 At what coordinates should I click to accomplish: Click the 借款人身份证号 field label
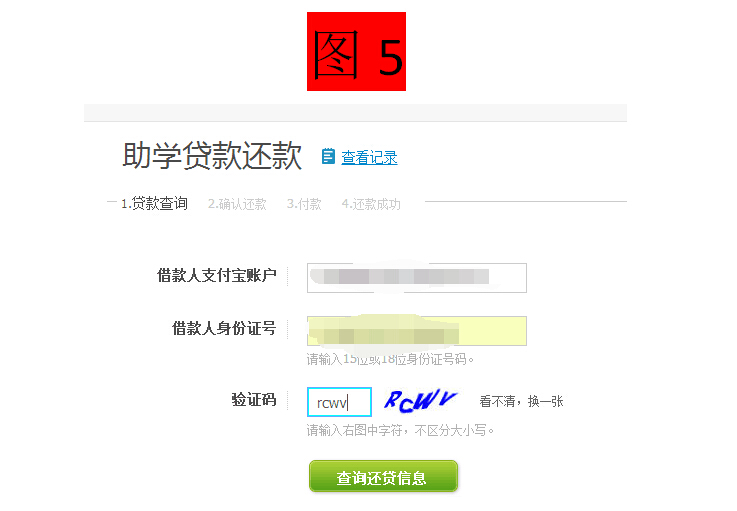[x=224, y=328]
